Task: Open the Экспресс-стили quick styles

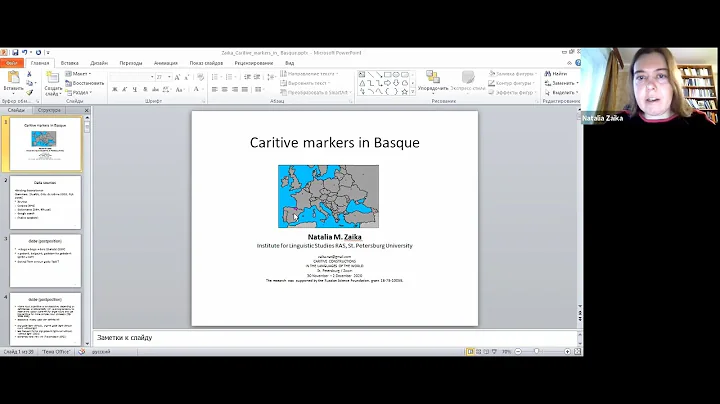Action: coord(467,81)
